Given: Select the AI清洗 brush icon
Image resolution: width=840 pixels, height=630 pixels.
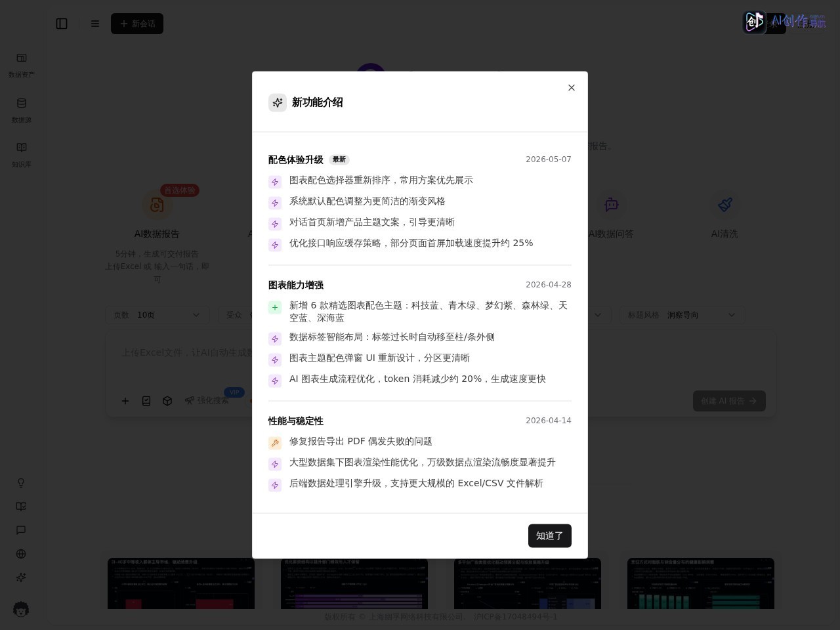Looking at the screenshot, I should tap(725, 205).
